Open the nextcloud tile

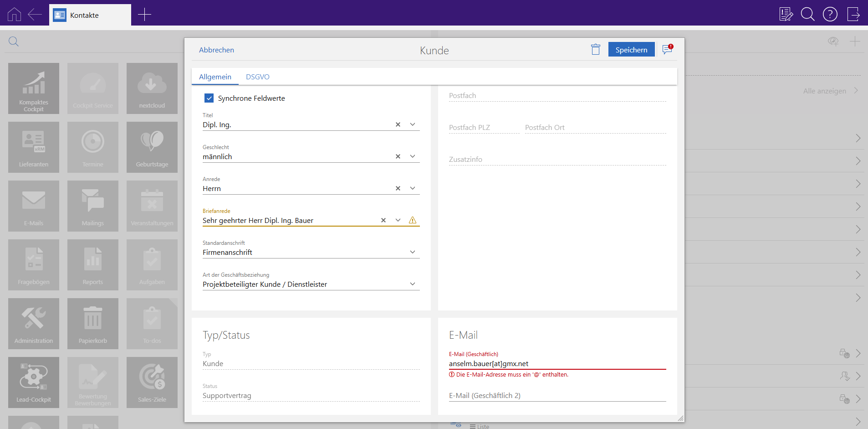coord(152,88)
